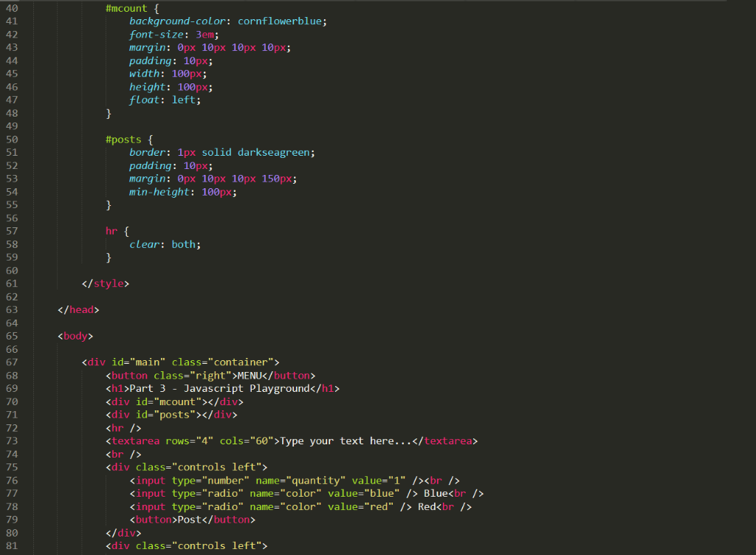Click the div with id main
Viewport: 756px width, 555px height.
tap(148, 362)
